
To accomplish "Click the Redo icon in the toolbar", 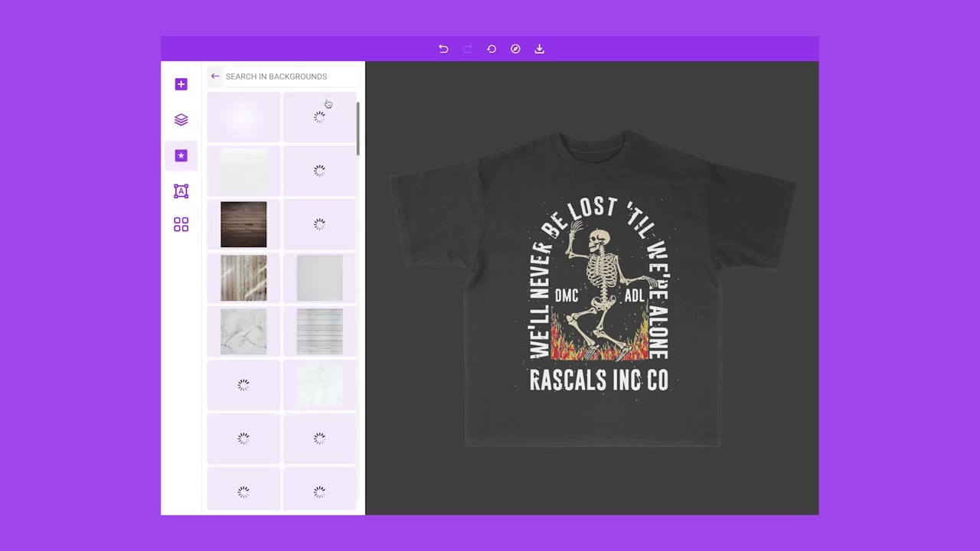I will (x=467, y=49).
